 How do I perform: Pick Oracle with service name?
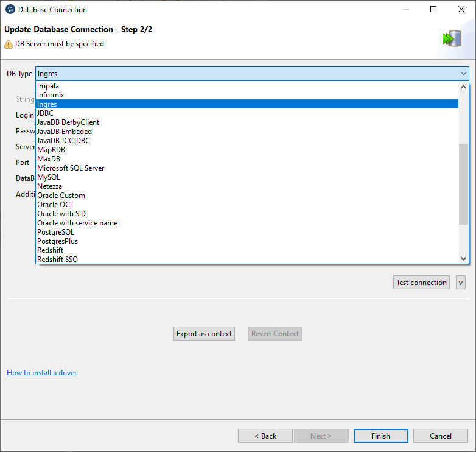pos(247,223)
